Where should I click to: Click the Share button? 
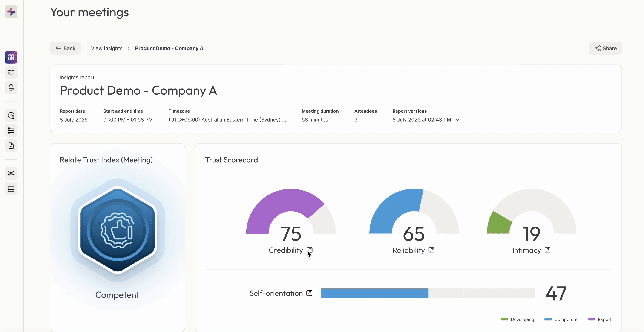click(605, 48)
